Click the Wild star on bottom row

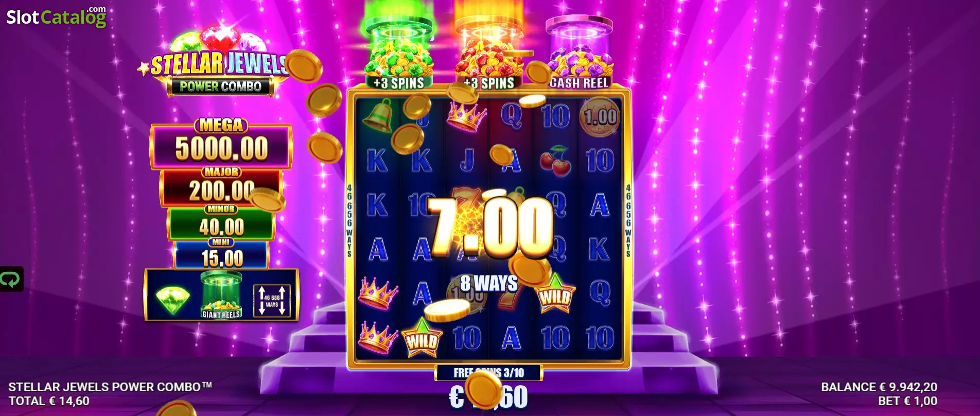tap(422, 338)
